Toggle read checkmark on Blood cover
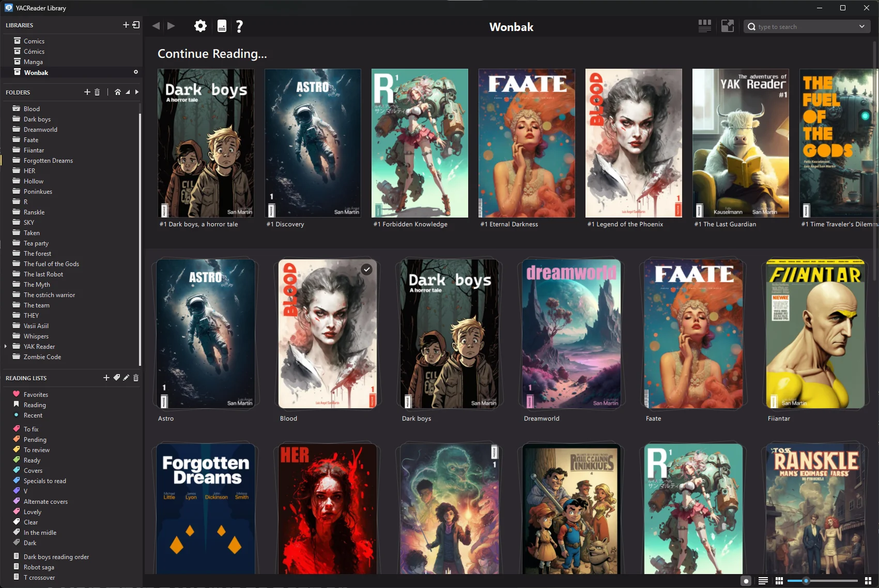Image resolution: width=879 pixels, height=588 pixels. 366,269
